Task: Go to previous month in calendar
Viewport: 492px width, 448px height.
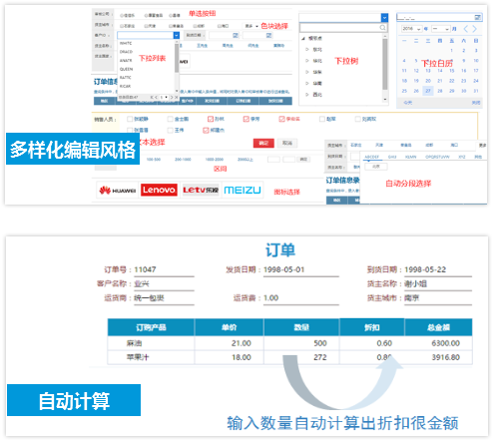Action: tap(466, 29)
